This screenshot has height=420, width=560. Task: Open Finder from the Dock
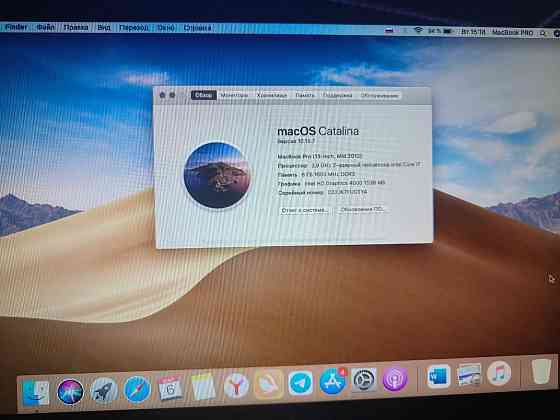click(x=35, y=392)
